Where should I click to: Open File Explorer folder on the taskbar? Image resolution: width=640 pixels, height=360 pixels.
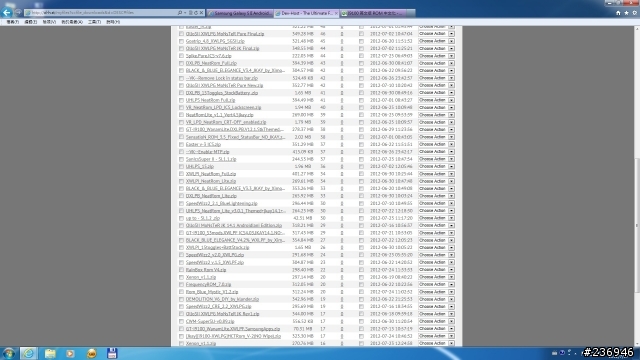50,353
